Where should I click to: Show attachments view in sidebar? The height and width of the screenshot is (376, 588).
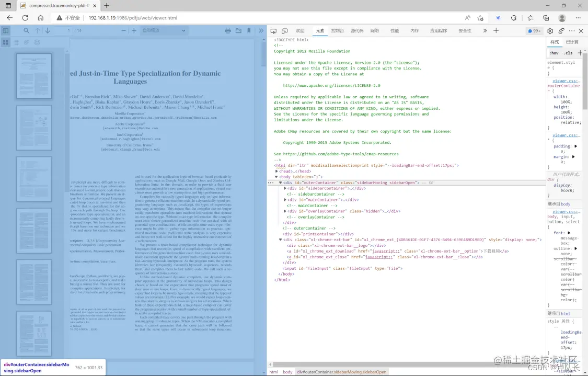coord(27,42)
